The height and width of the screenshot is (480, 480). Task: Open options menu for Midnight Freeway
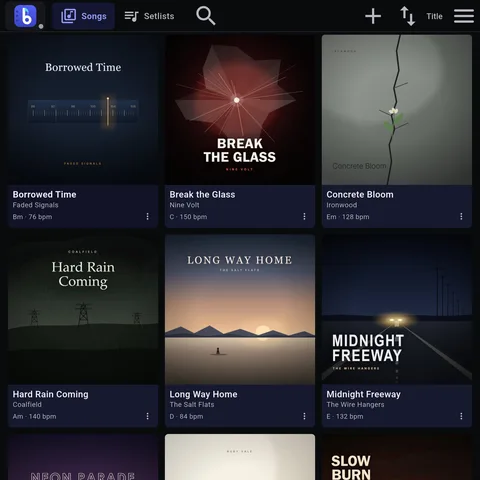[461, 416]
